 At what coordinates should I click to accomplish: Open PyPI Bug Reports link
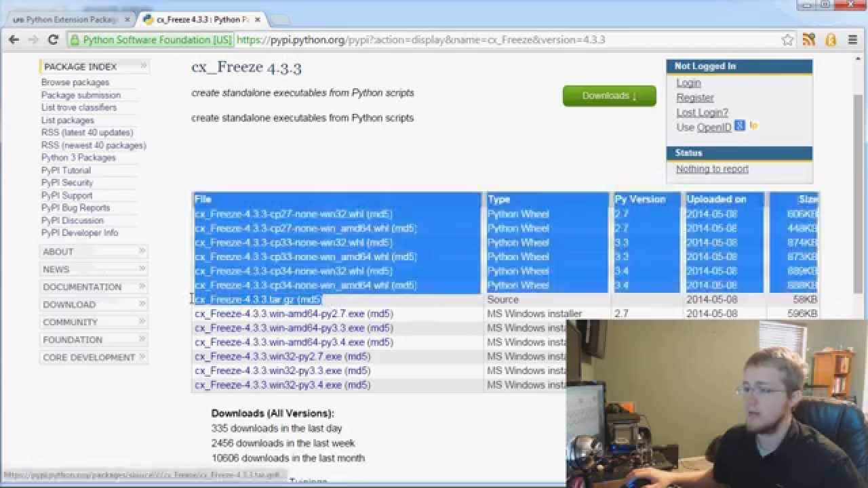(x=75, y=207)
